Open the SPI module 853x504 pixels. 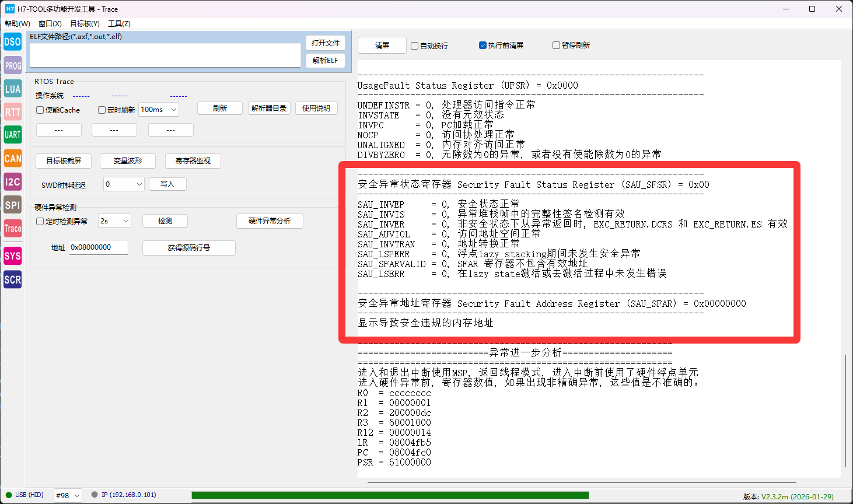click(12, 205)
